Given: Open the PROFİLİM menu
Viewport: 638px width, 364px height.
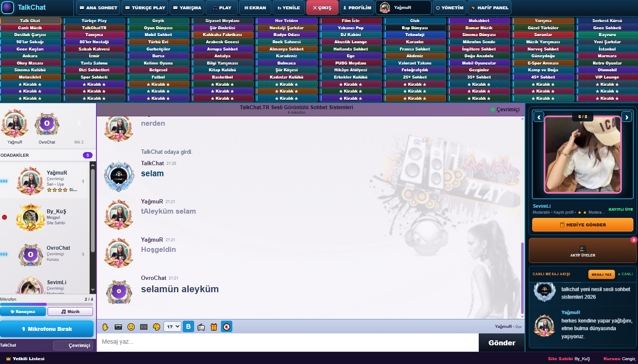Looking at the screenshot, I should [x=357, y=8].
